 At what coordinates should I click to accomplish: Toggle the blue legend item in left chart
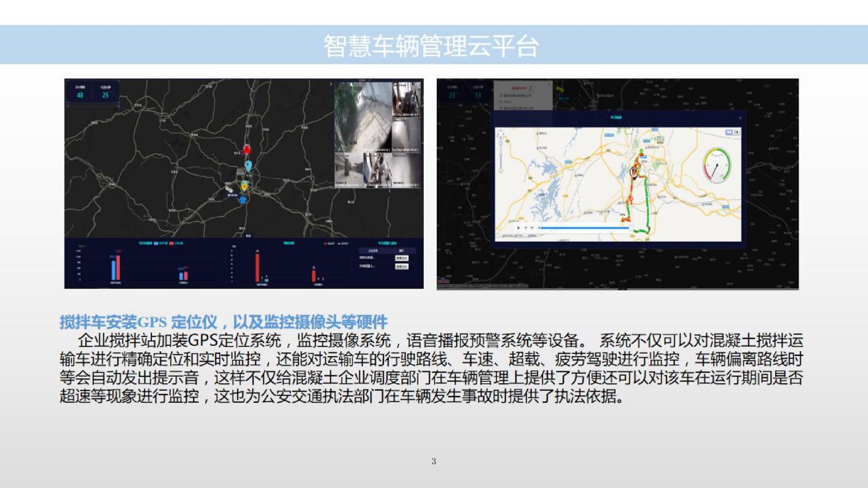pos(156,243)
